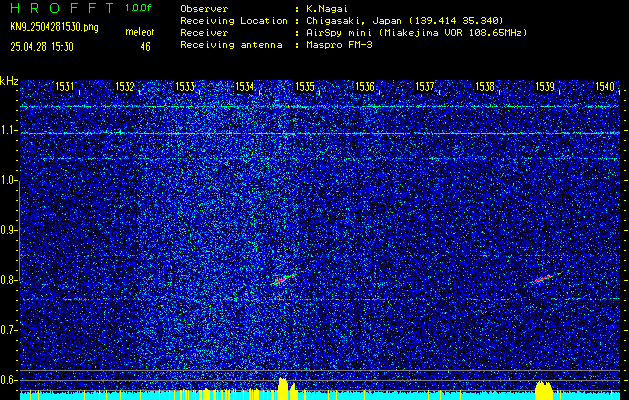Click the meteor count value 46

(145, 47)
